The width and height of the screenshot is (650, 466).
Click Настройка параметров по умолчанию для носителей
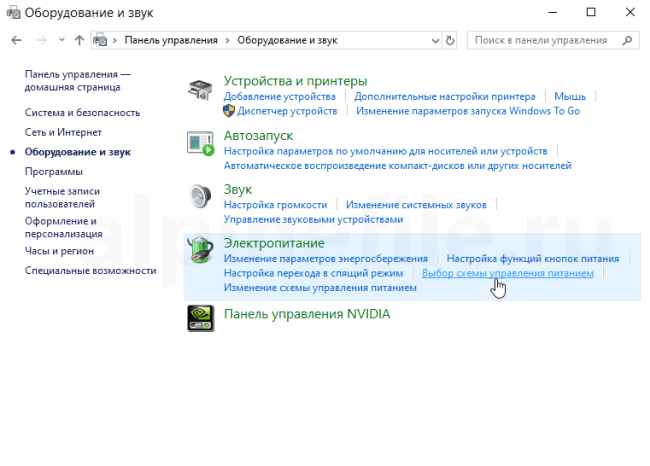(386, 151)
